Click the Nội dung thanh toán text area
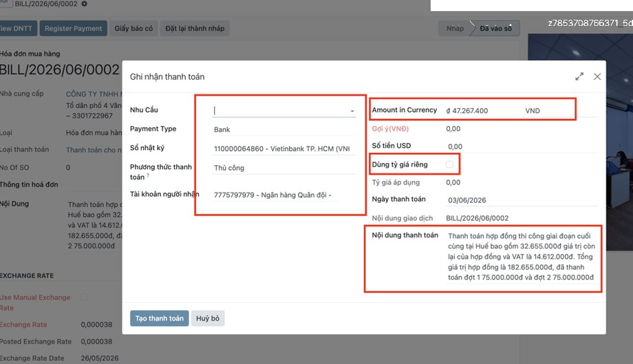 click(x=522, y=257)
